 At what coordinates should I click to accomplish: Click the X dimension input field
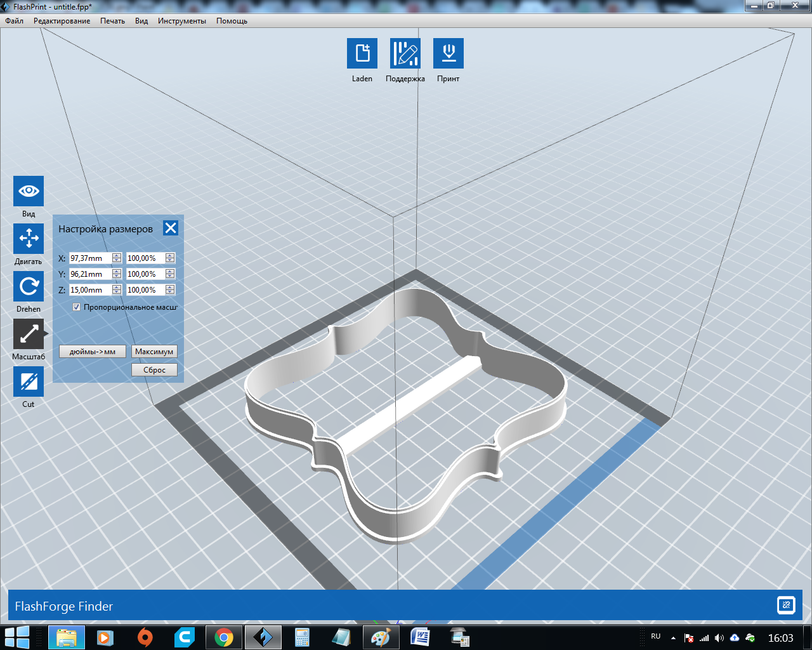(x=90, y=258)
